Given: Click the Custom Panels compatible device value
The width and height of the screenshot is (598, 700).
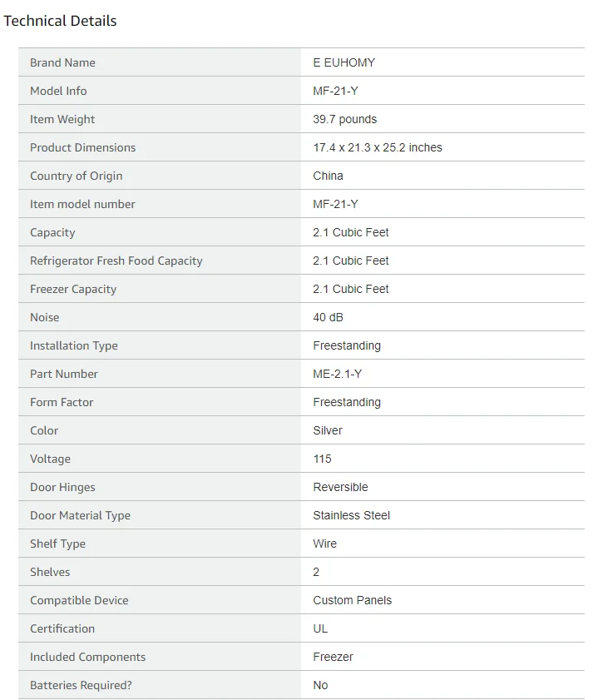Looking at the screenshot, I should coord(353,600).
